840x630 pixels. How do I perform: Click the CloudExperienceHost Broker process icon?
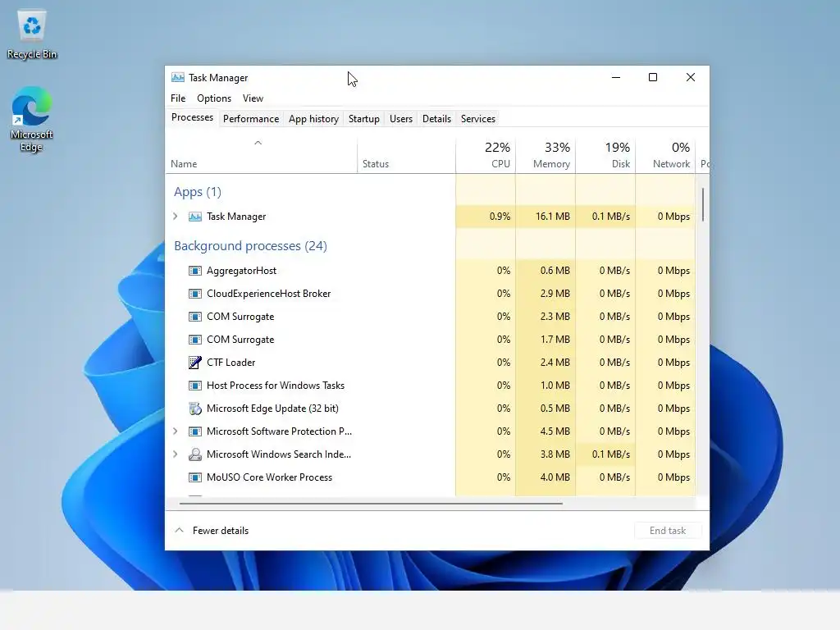[195, 294]
